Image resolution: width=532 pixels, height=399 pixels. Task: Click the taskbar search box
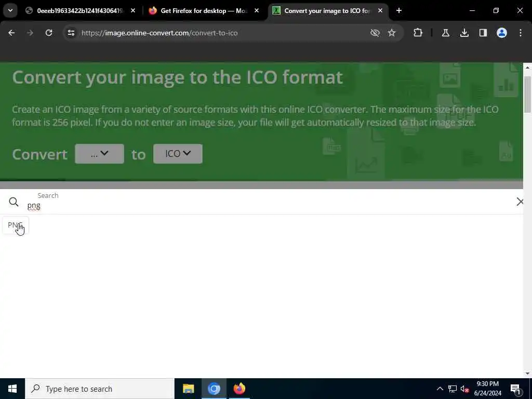click(99, 389)
